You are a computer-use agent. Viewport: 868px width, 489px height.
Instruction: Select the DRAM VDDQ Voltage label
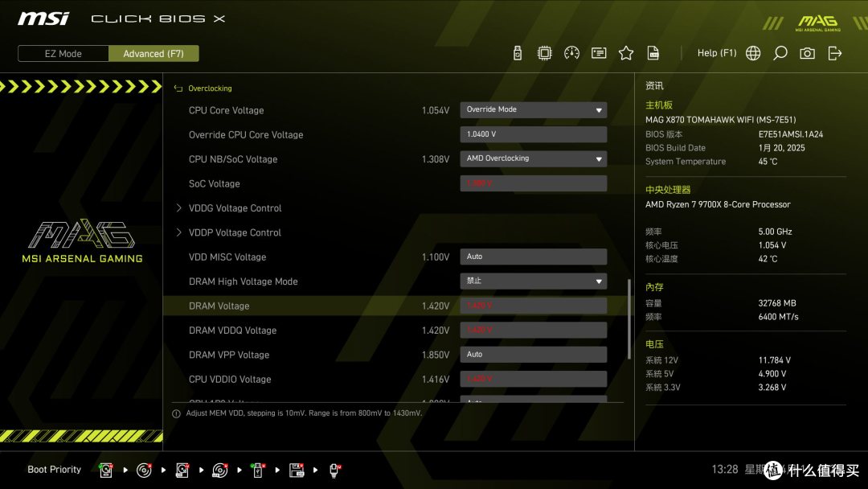click(x=232, y=330)
